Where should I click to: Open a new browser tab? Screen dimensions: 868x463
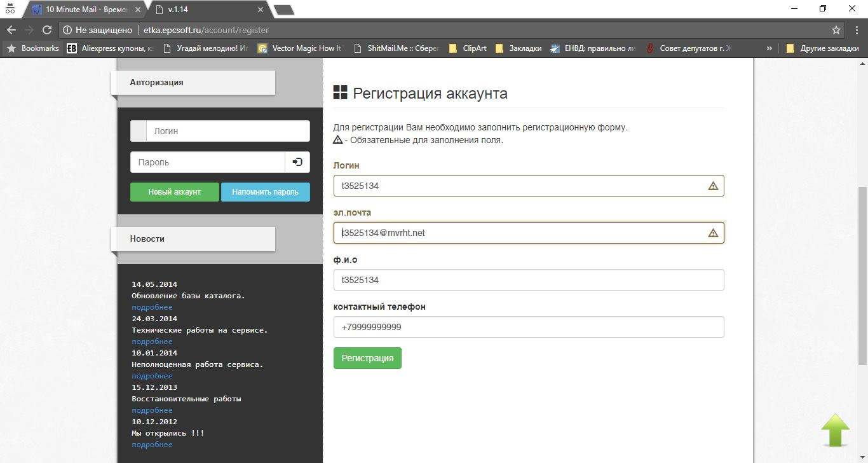point(283,10)
